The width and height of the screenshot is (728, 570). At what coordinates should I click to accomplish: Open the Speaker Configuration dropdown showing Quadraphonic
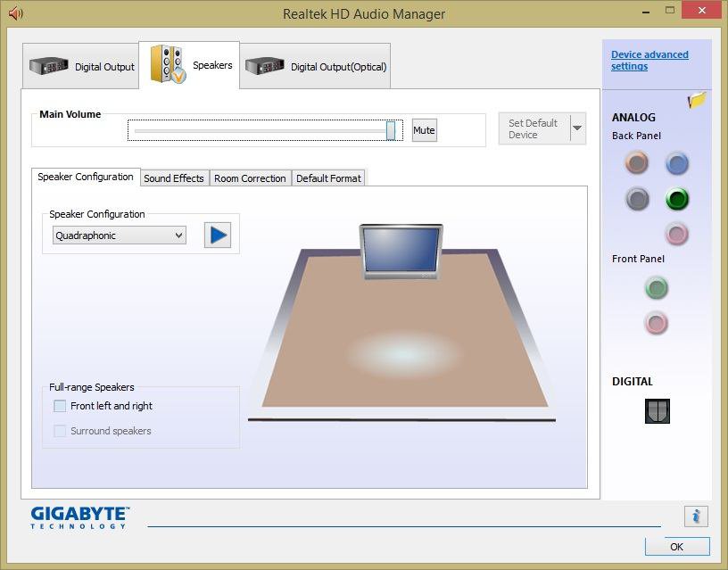point(119,235)
